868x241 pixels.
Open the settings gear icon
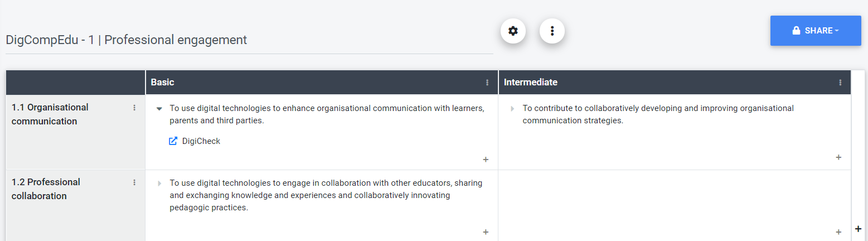pyautogui.click(x=513, y=31)
